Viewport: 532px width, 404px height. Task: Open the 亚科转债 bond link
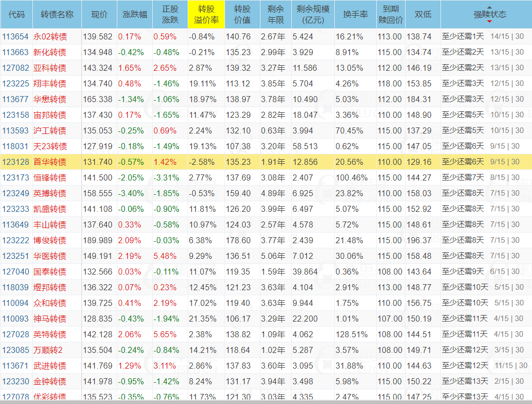[x=50, y=68]
